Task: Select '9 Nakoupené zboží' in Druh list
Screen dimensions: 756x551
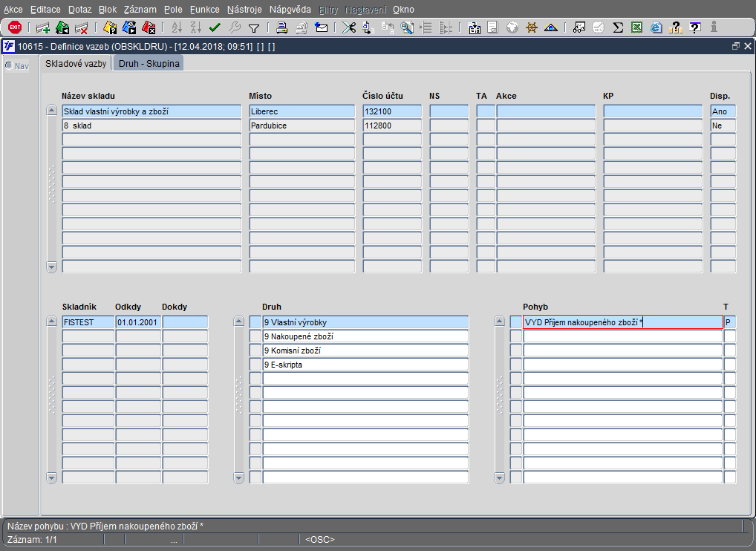Action: (x=365, y=336)
